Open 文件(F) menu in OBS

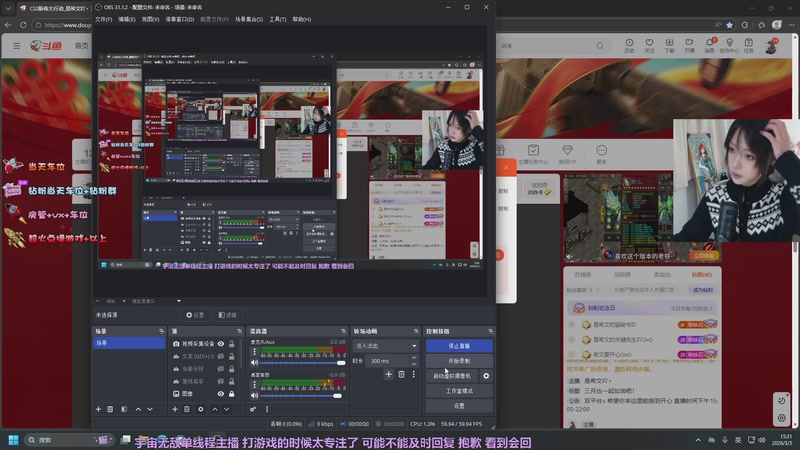point(104,19)
